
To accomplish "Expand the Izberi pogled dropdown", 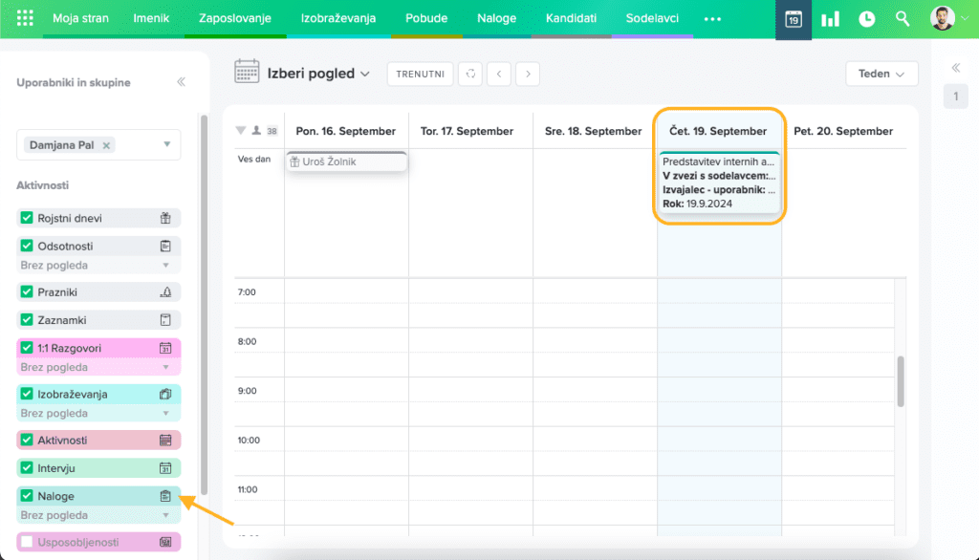I will tap(318, 74).
